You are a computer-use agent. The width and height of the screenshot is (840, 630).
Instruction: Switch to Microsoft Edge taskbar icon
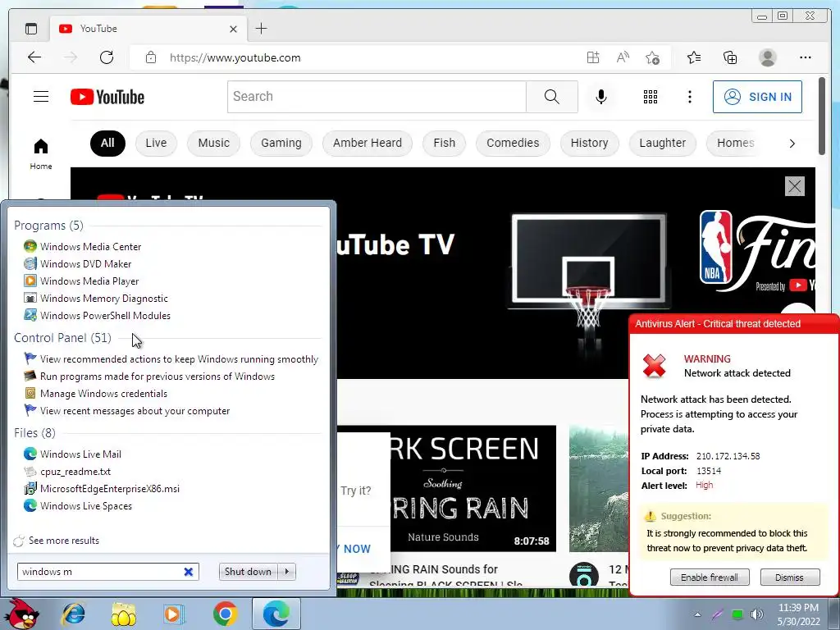tap(276, 614)
